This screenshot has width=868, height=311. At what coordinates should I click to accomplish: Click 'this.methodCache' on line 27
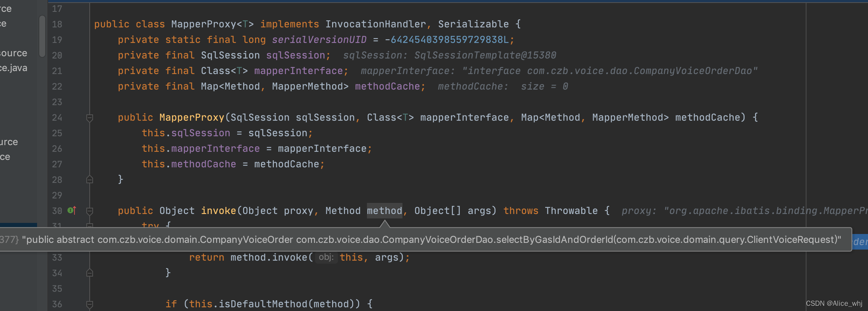coord(189,164)
